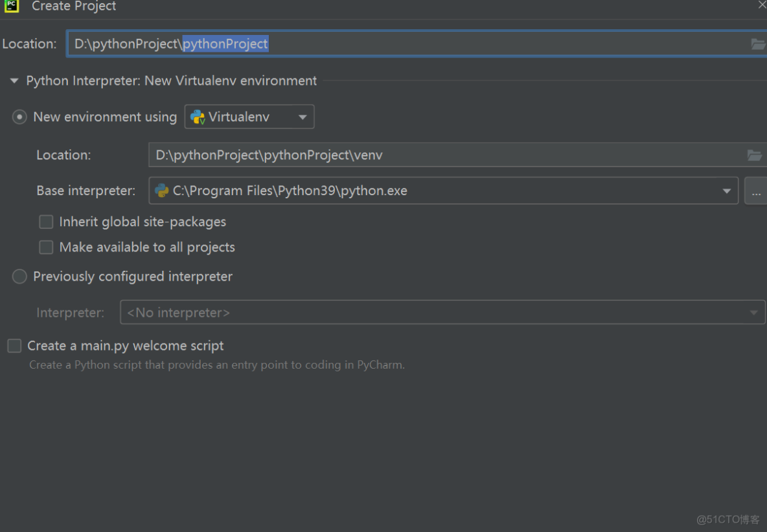This screenshot has height=532, width=767.
Task: Click the dropdown arrow on Base interpreter field
Action: point(727,191)
